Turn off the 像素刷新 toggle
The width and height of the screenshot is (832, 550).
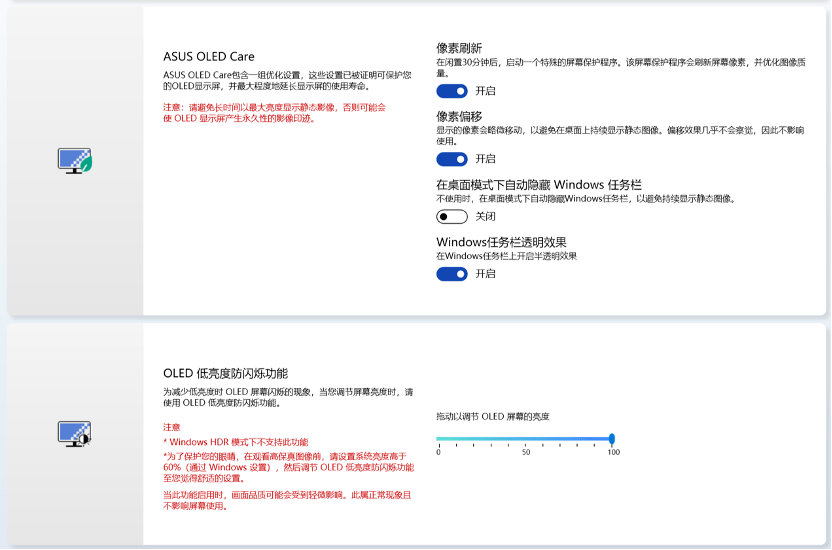(x=452, y=91)
